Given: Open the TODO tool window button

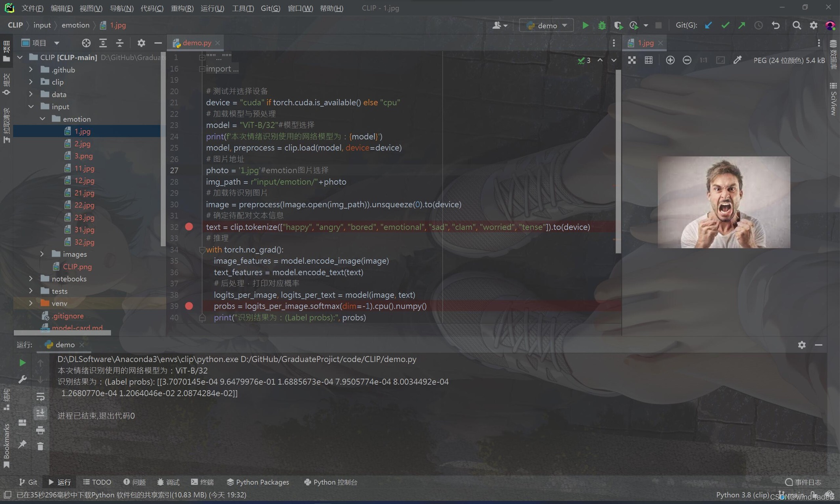Looking at the screenshot, I should pyautogui.click(x=97, y=482).
